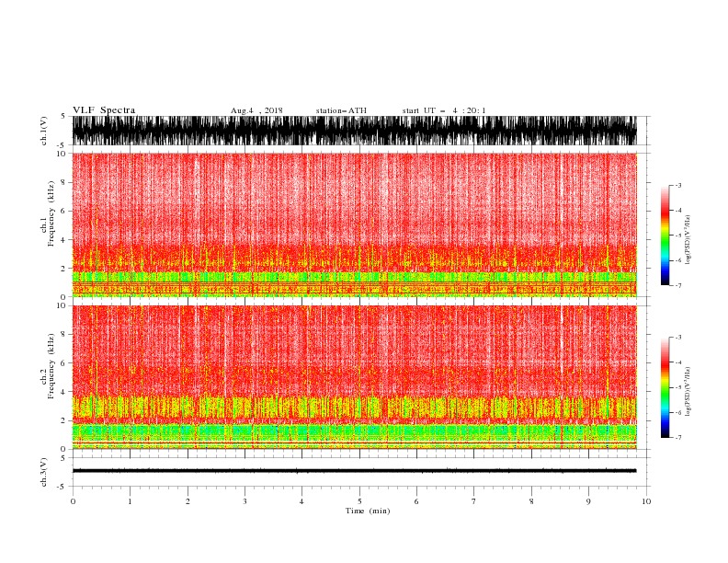Click time axis tick label "3"
Viewport: 728px width, 563px height.
(245, 501)
